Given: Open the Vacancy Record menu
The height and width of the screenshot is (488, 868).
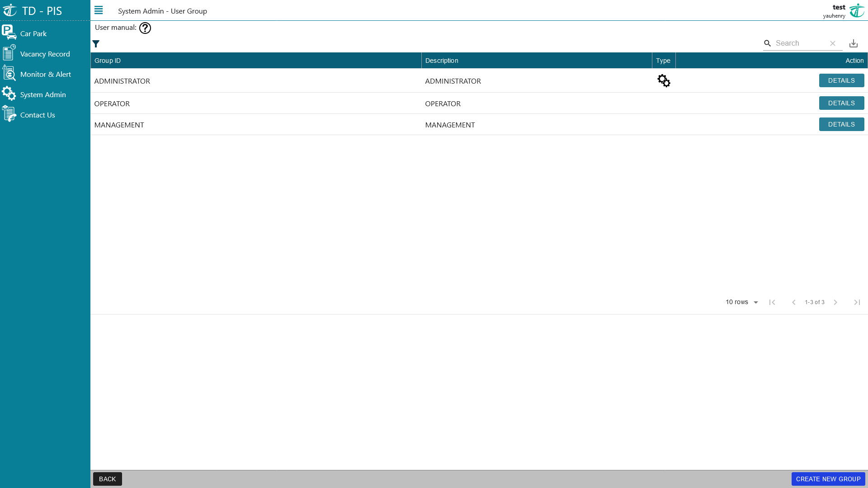Looking at the screenshot, I should pos(45,54).
